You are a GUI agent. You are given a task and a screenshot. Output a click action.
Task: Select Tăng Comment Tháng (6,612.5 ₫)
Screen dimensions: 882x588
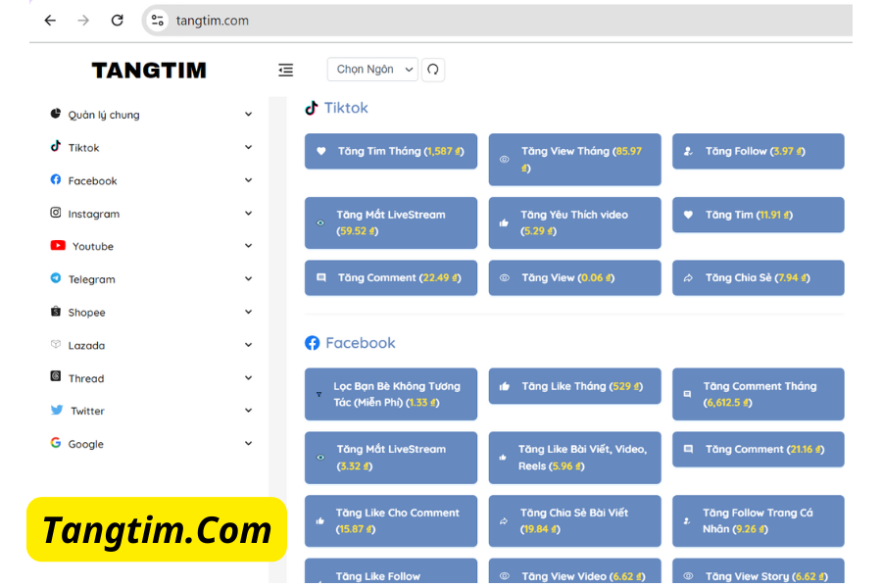(x=759, y=394)
